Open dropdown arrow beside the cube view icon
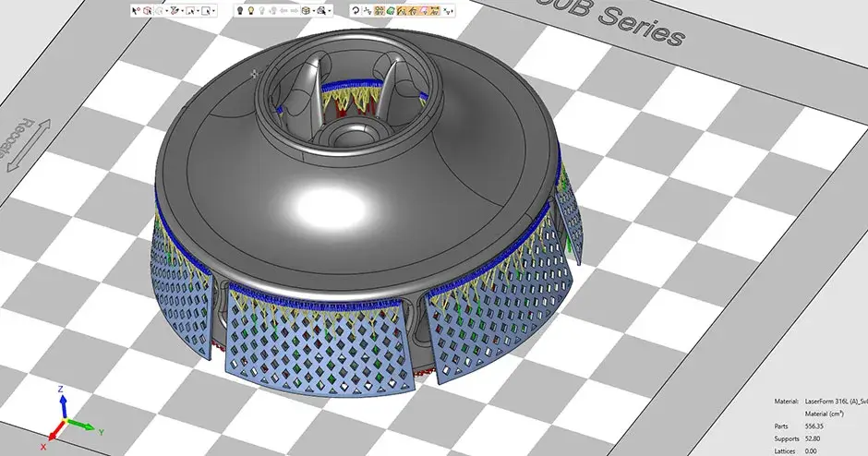 pyautogui.click(x=313, y=11)
